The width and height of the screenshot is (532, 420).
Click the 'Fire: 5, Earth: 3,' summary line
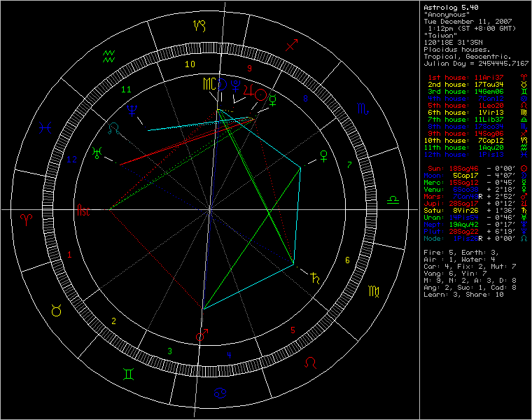[x=461, y=253]
